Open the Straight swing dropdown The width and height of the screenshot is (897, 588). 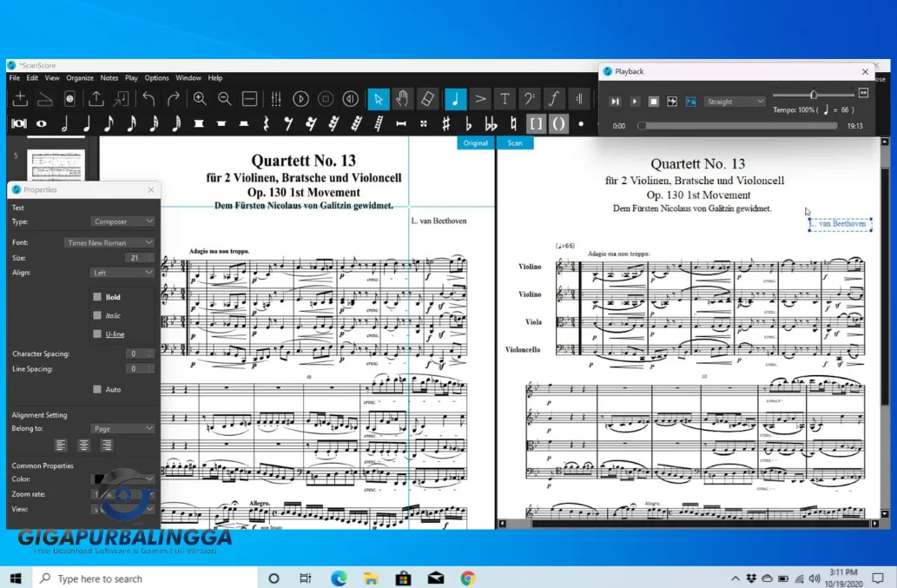point(735,102)
